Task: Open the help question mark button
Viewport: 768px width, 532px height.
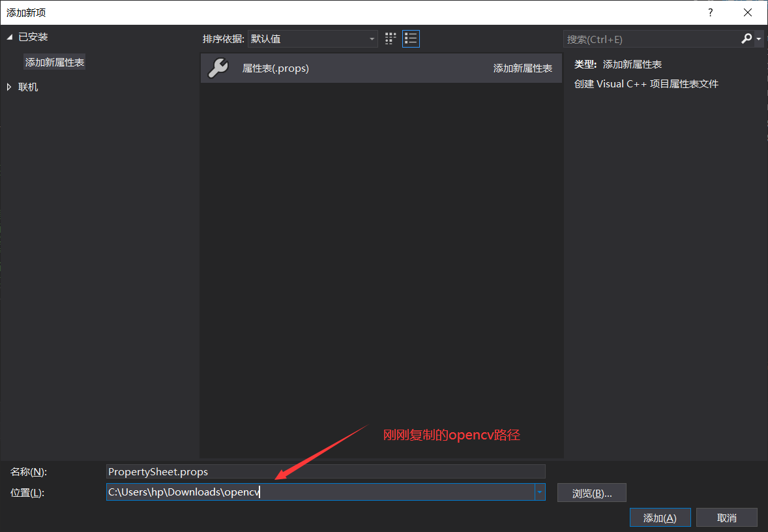Action: point(710,12)
